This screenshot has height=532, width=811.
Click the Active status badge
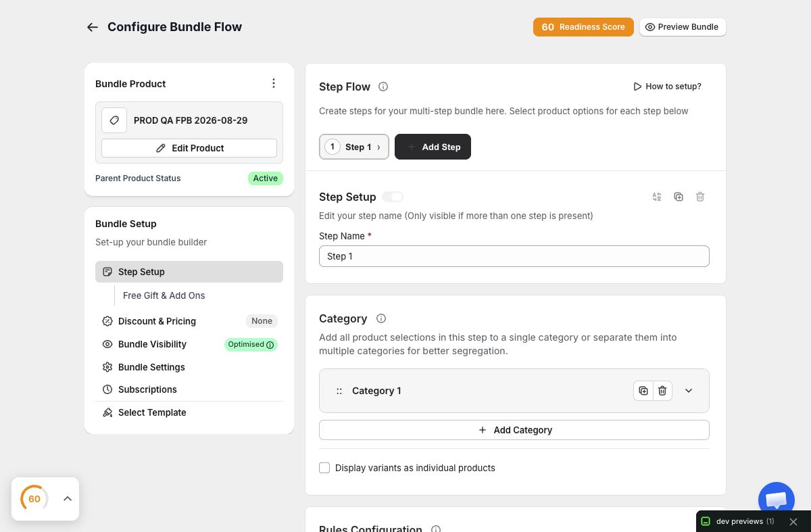[x=266, y=178]
